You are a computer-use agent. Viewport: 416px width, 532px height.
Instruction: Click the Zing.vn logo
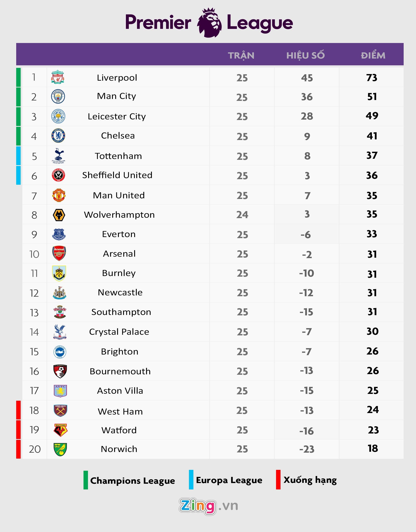209,506
